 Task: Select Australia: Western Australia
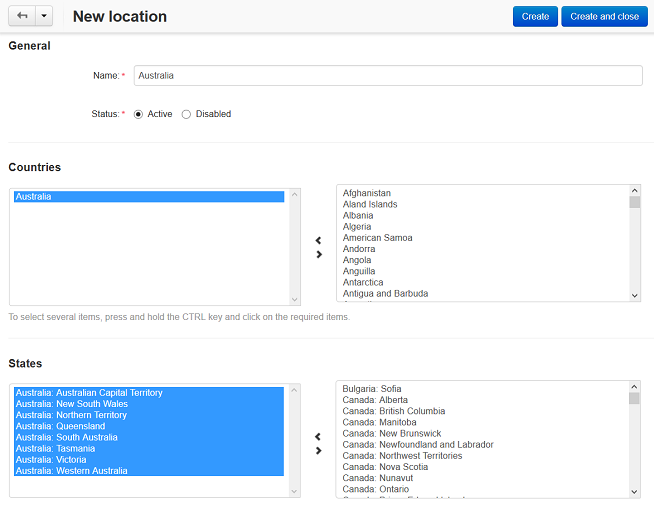[149, 471]
